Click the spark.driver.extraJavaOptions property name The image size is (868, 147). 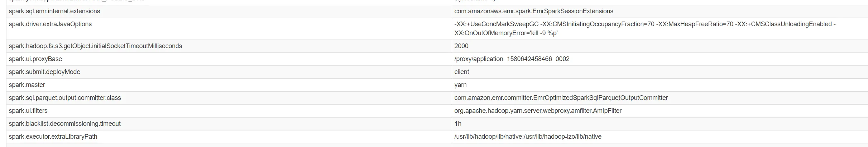50,24
